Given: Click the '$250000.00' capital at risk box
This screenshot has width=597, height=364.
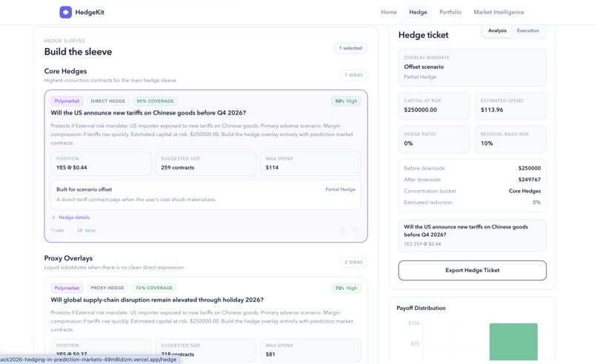Looking at the screenshot, I should [434, 106].
